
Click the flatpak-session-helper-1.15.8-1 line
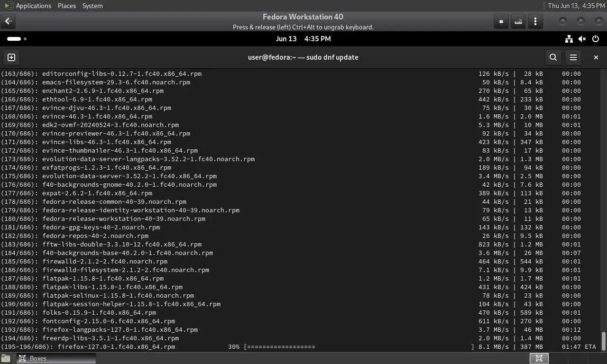click(291, 304)
